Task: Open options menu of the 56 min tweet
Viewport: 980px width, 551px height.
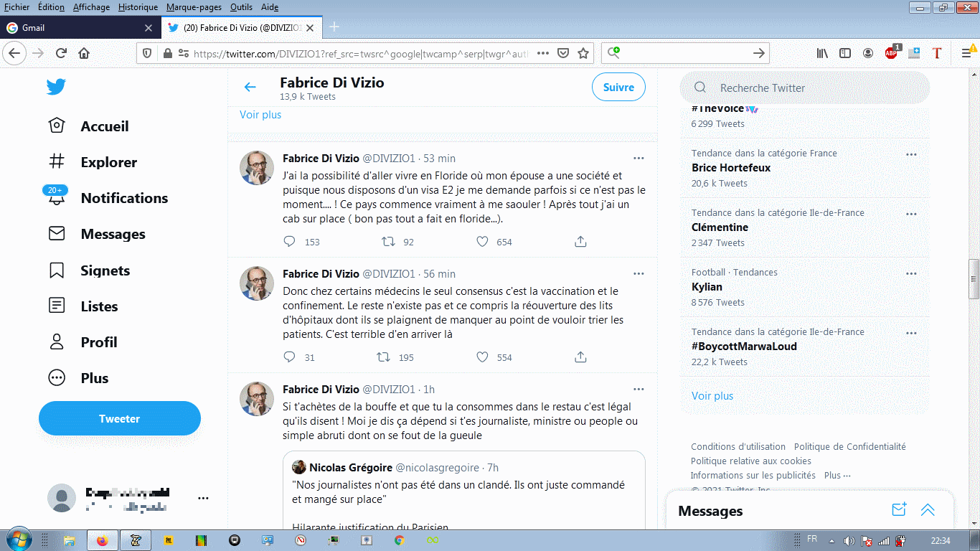Action: (639, 273)
